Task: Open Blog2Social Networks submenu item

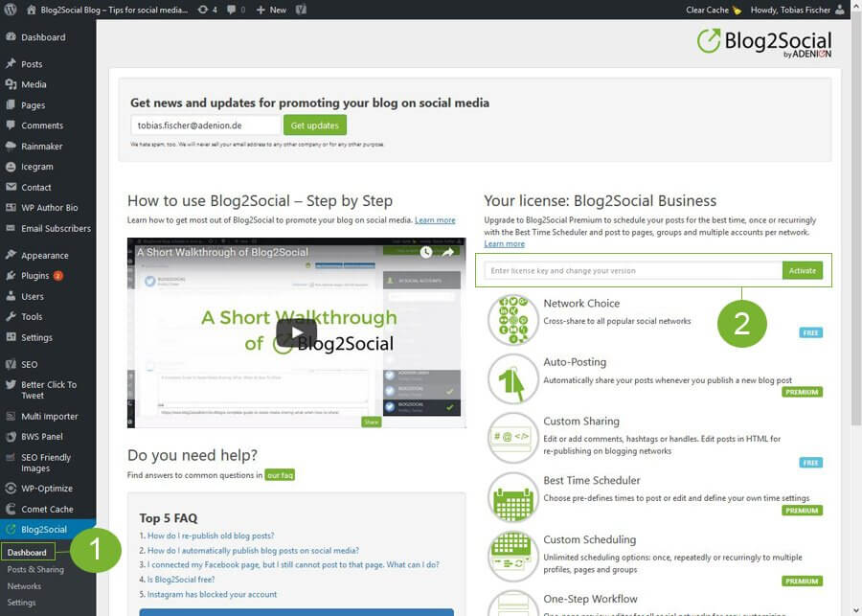Action: coord(24,586)
